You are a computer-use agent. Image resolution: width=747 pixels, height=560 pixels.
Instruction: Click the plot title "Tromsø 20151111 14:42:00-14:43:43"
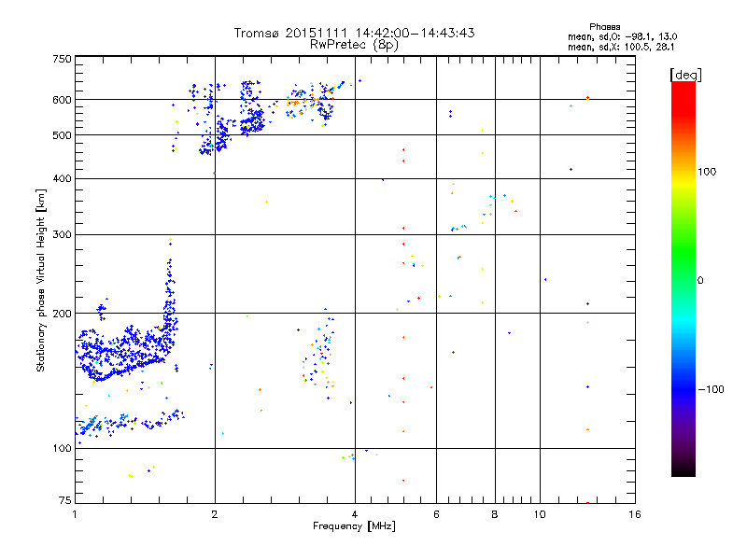[x=354, y=33]
